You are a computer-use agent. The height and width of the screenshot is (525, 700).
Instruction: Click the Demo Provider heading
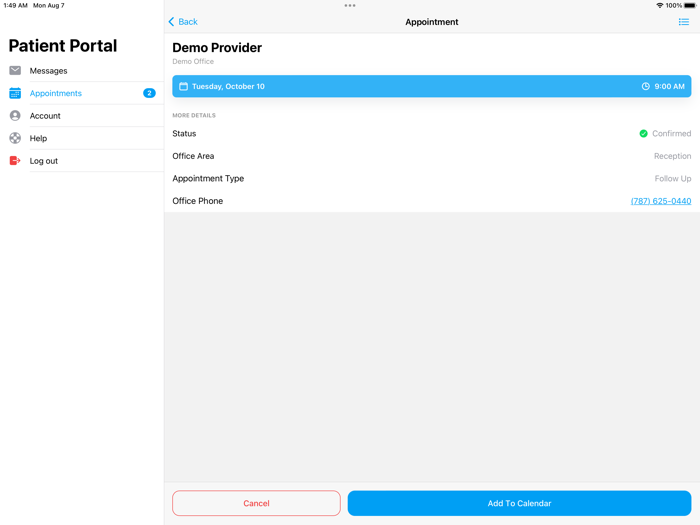[x=217, y=47]
